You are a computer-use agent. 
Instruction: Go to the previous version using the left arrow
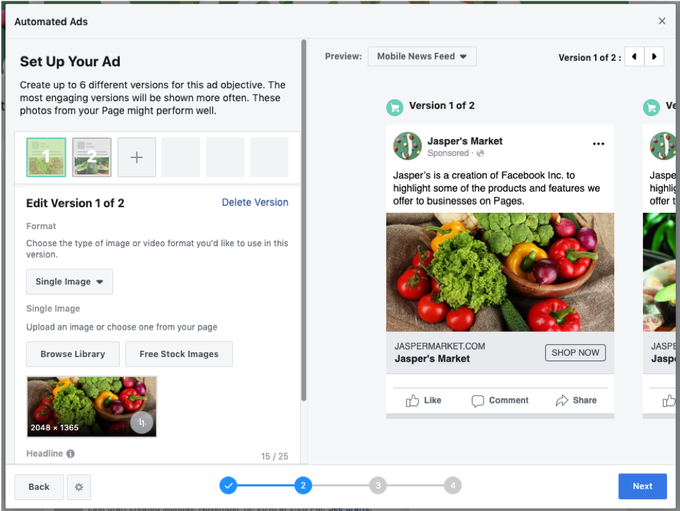(634, 57)
